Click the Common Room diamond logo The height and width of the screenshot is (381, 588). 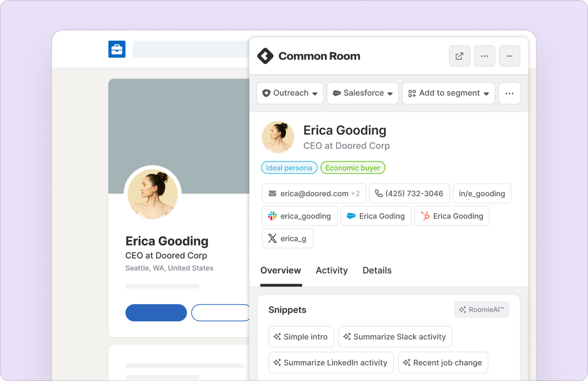click(265, 56)
